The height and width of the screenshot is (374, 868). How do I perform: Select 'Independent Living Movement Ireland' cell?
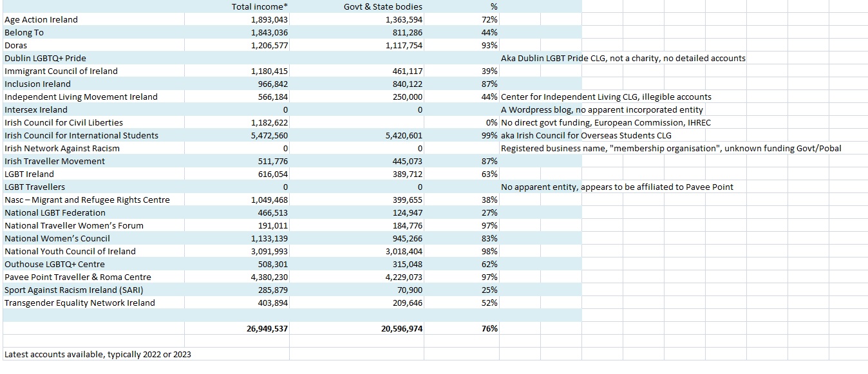[93, 97]
